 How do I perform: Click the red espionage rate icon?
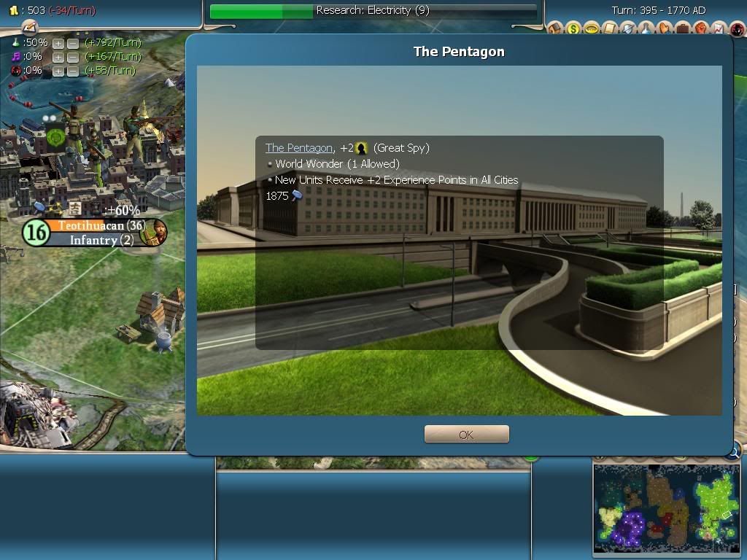coord(16,71)
